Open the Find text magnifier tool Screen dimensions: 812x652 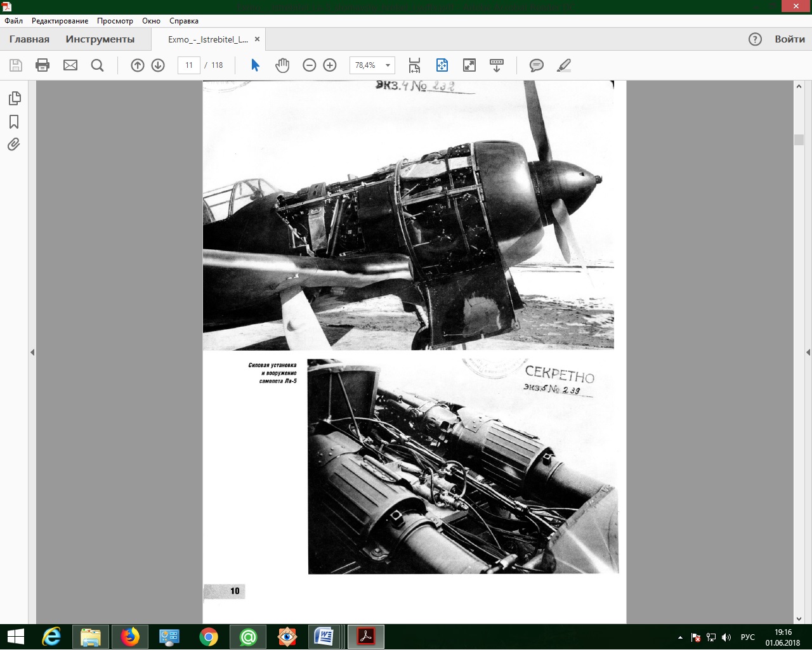pyautogui.click(x=97, y=65)
